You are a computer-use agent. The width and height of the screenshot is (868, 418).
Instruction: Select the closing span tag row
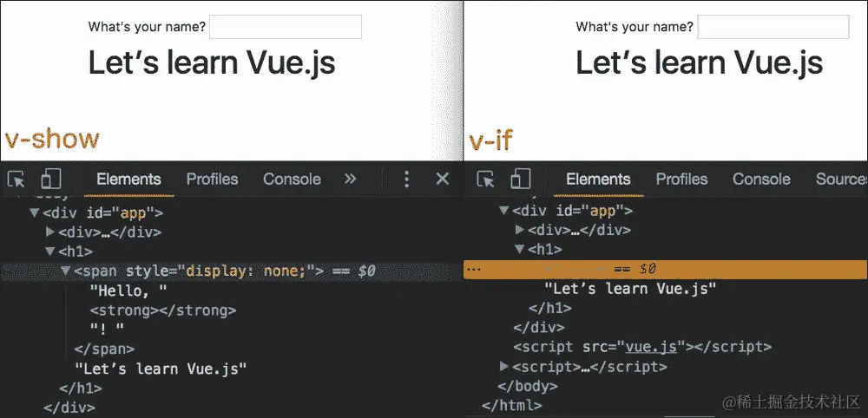coord(105,349)
